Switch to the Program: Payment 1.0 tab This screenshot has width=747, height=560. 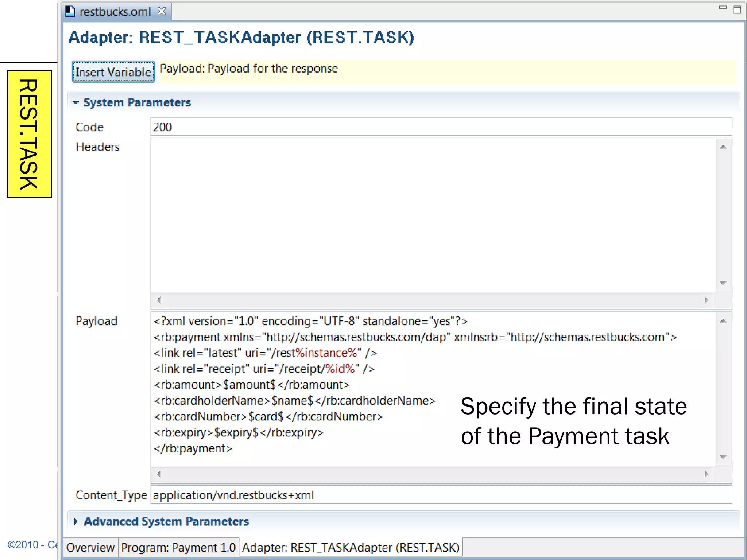(x=178, y=548)
